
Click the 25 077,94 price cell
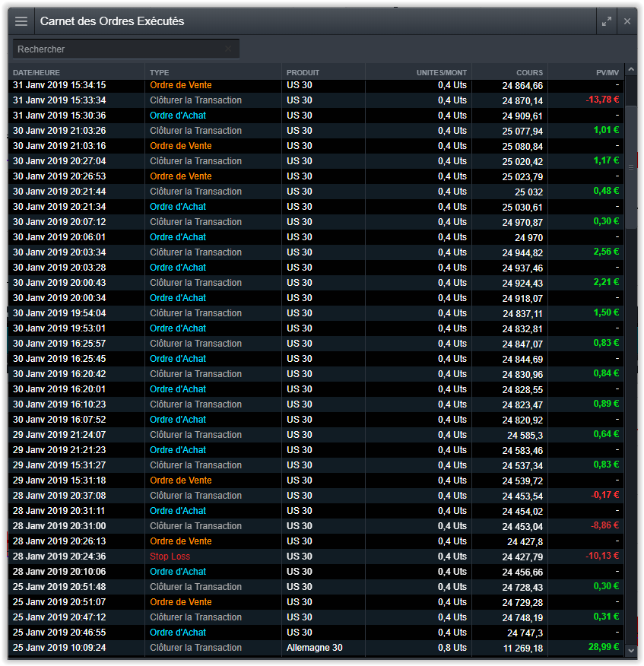pos(522,132)
